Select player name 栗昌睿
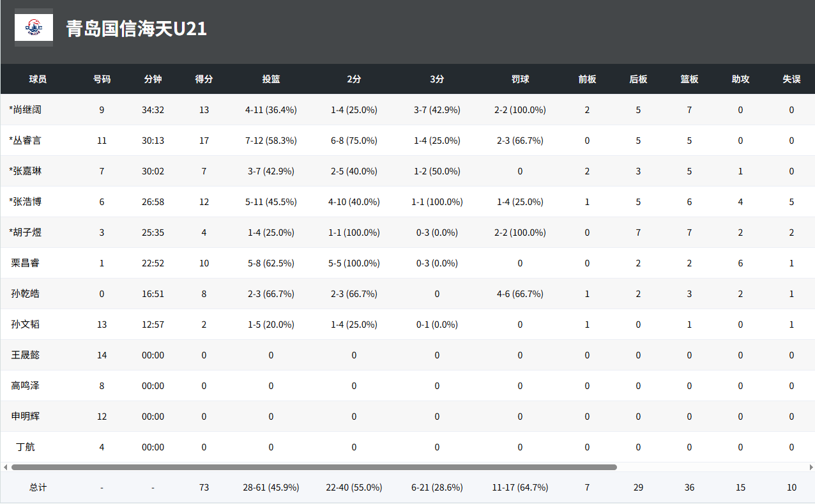Screen dimensions: 815x504 [25, 263]
